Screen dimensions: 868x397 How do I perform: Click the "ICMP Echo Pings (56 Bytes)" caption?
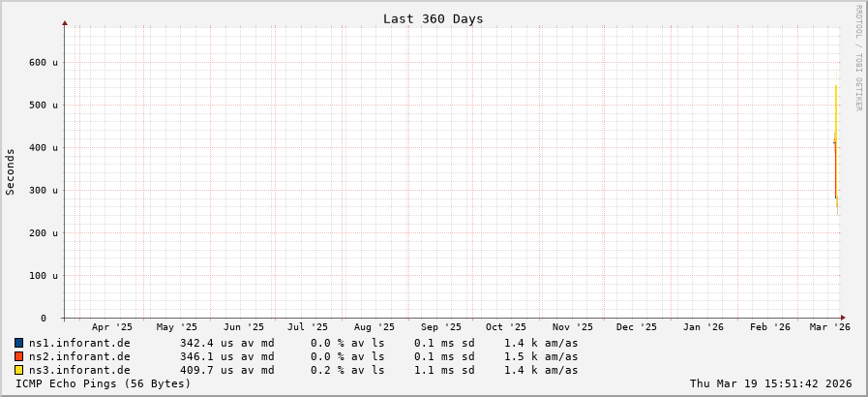pos(104,383)
